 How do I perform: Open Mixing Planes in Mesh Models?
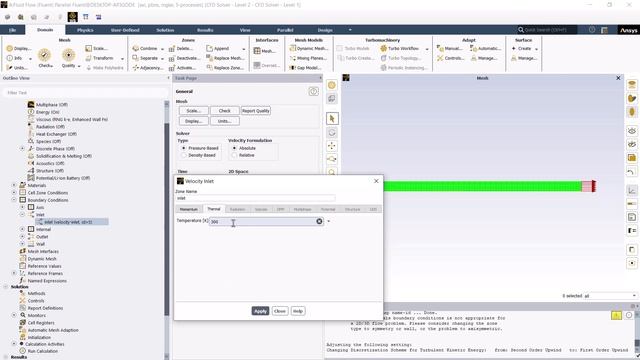click(308, 58)
